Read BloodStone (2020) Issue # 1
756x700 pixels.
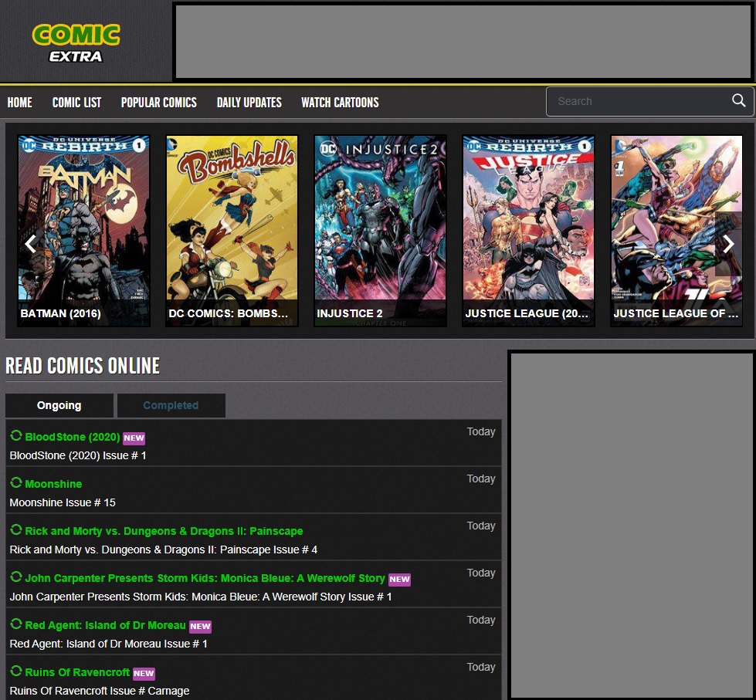(x=78, y=455)
